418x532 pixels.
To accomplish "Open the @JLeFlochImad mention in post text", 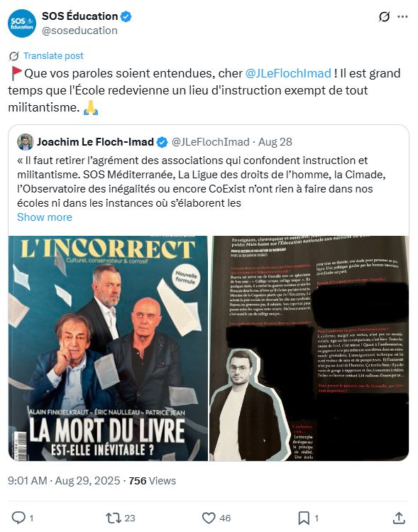I will click(x=288, y=73).
